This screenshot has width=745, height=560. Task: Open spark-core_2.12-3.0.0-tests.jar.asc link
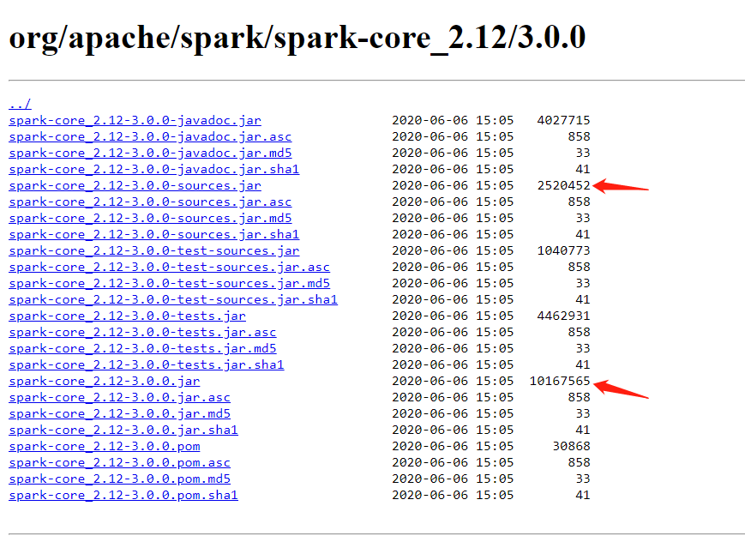click(142, 332)
